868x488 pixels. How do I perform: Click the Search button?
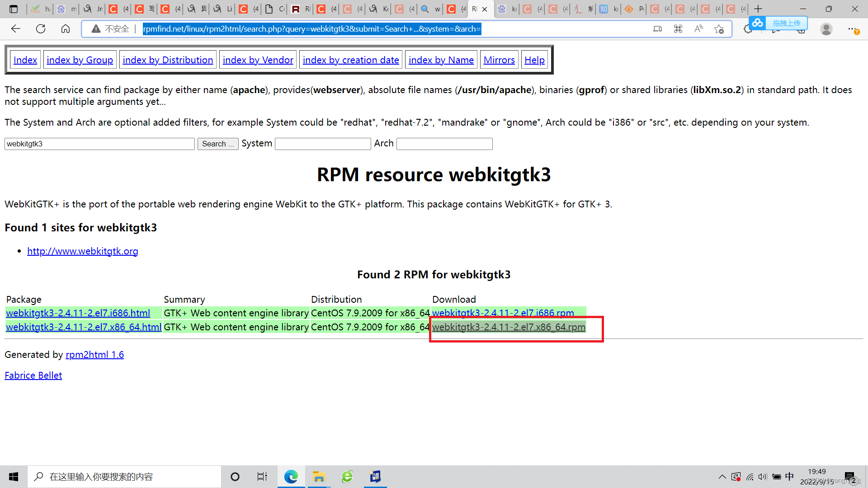click(x=218, y=144)
